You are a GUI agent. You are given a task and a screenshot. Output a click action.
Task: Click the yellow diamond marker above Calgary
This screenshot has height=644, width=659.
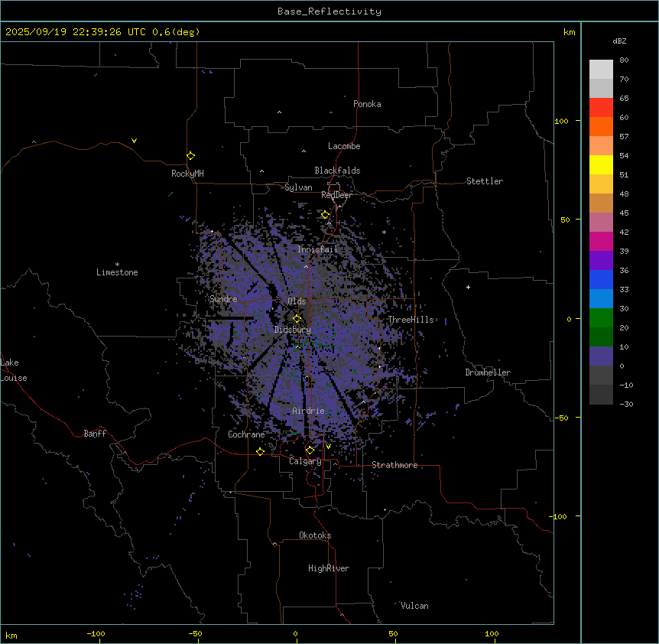click(310, 450)
